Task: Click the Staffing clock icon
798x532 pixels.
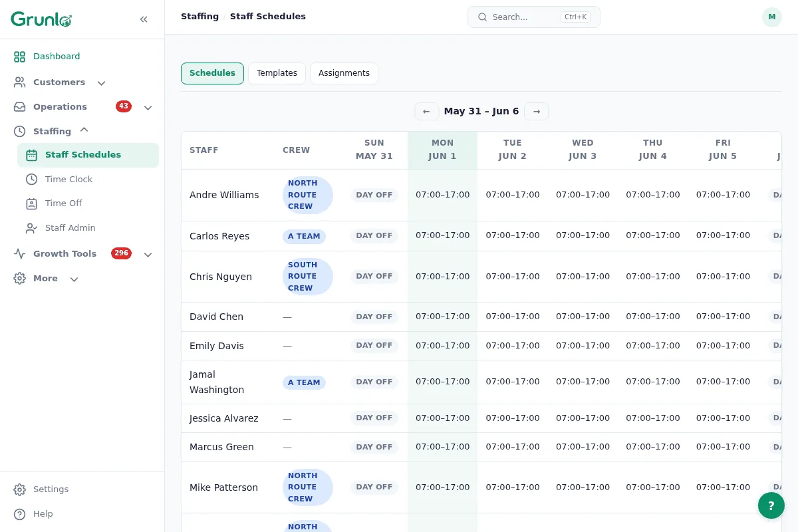Action: point(20,132)
